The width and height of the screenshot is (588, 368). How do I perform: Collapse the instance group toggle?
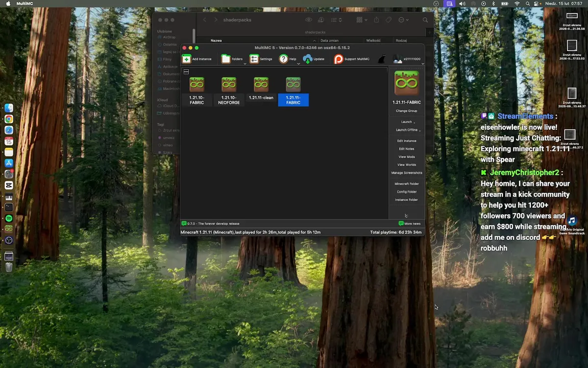pyautogui.click(x=186, y=72)
